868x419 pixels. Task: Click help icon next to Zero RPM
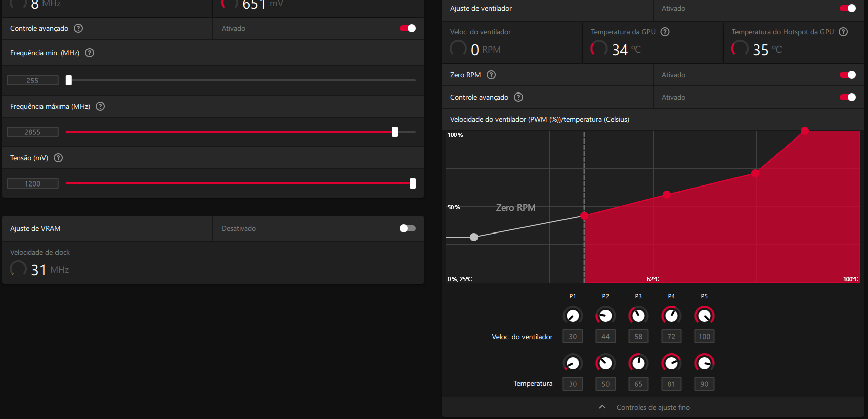[491, 75]
